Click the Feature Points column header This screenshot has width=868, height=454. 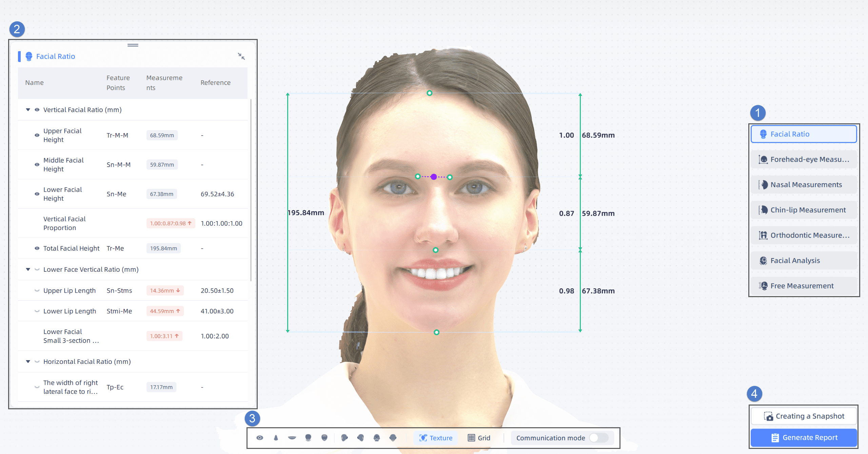[x=118, y=83]
